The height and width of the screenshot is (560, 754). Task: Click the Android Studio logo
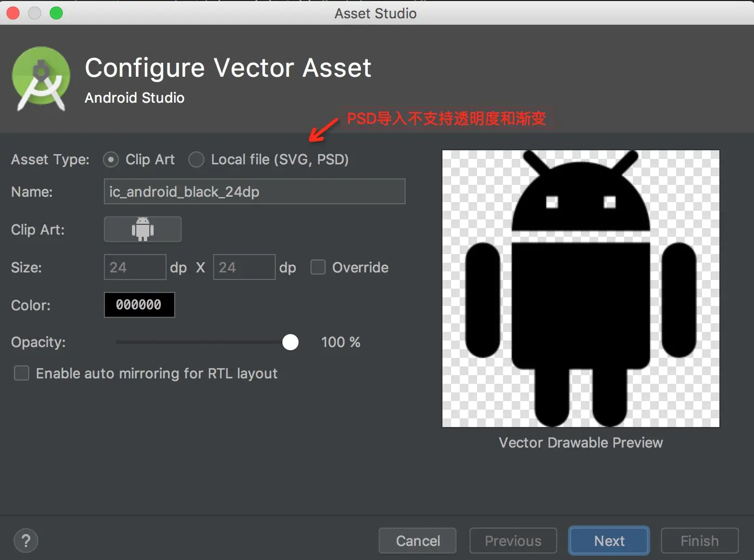[41, 79]
